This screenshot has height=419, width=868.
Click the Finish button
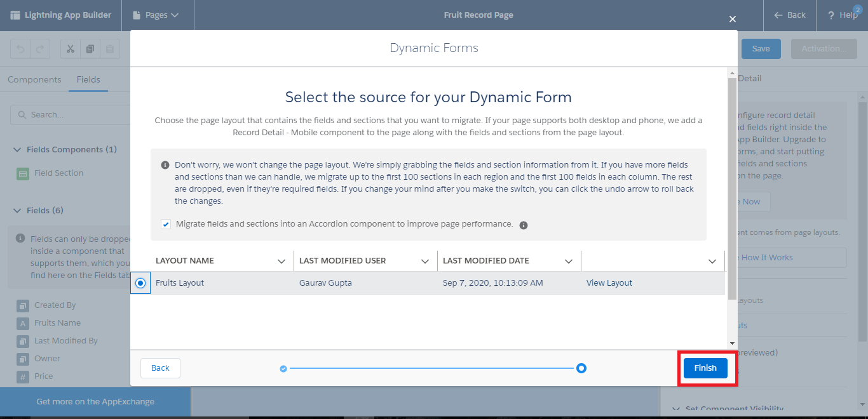(x=705, y=368)
